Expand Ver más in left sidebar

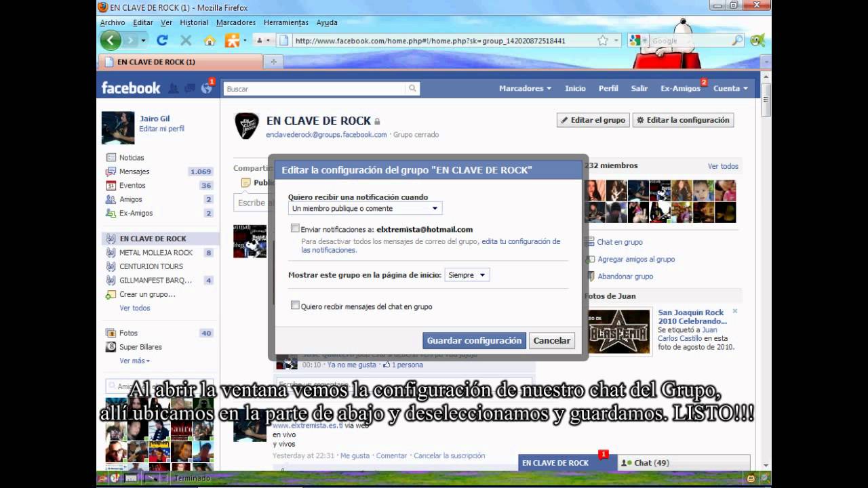[134, 361]
